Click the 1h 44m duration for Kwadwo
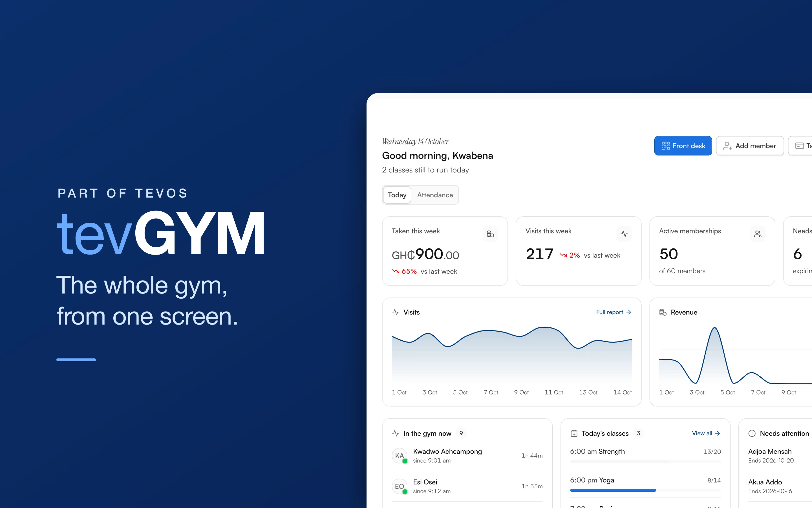 (x=532, y=456)
